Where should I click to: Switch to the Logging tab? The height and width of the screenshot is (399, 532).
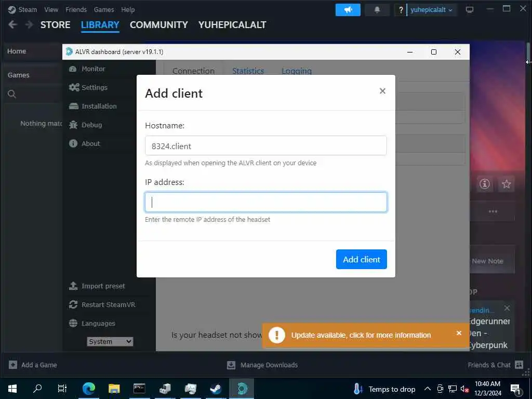pyautogui.click(x=297, y=71)
